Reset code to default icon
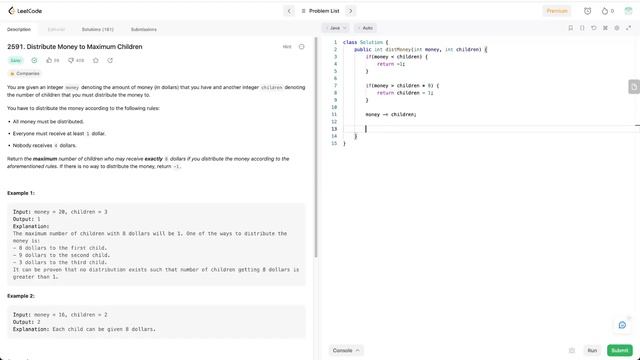Screen dimensions: 640x360 coord(593,28)
